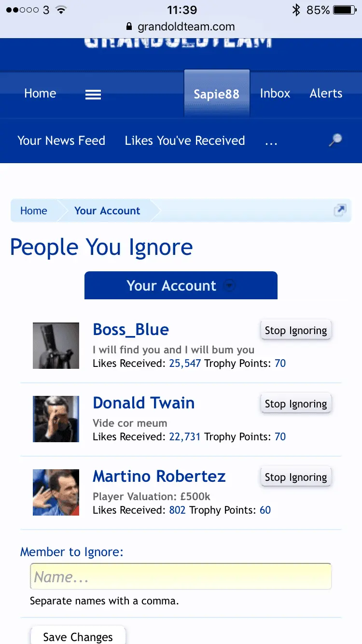Tap the search magnifier icon

(335, 140)
